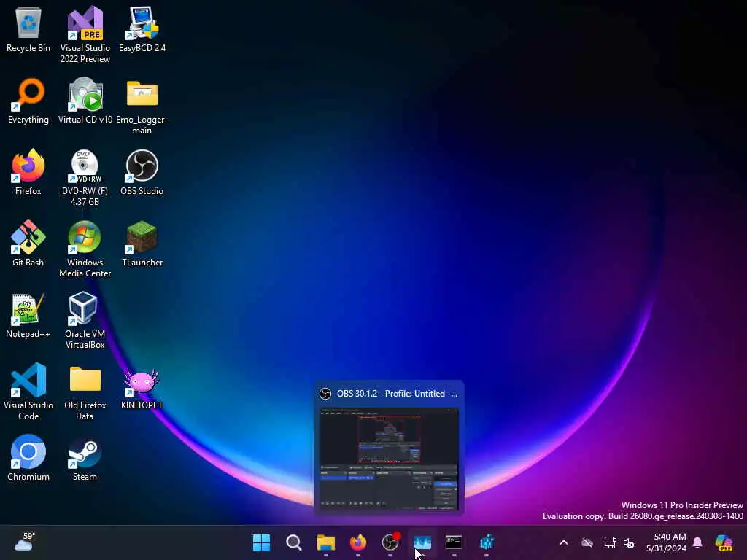
Task: Open the Windows Start menu
Action: pyautogui.click(x=262, y=542)
